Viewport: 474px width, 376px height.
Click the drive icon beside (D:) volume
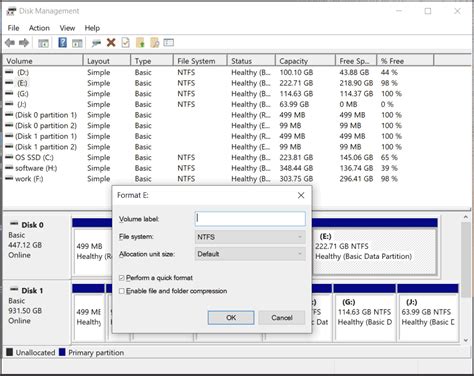click(x=9, y=72)
